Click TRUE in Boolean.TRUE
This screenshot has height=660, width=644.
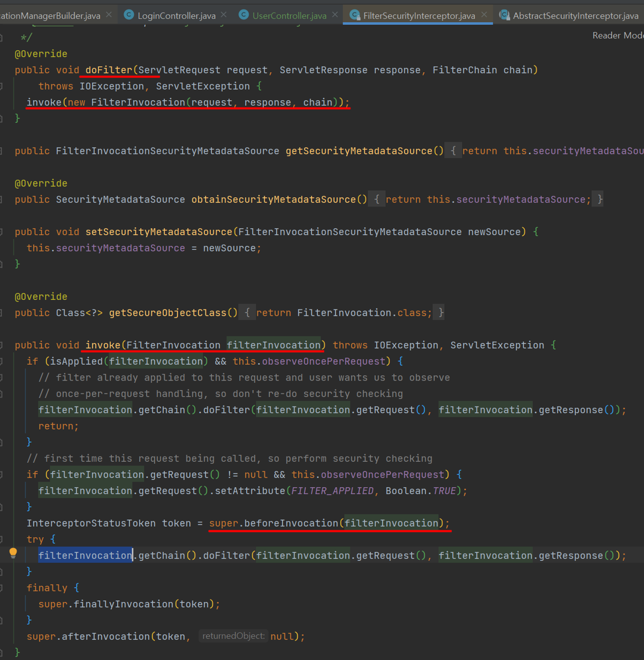[444, 491]
